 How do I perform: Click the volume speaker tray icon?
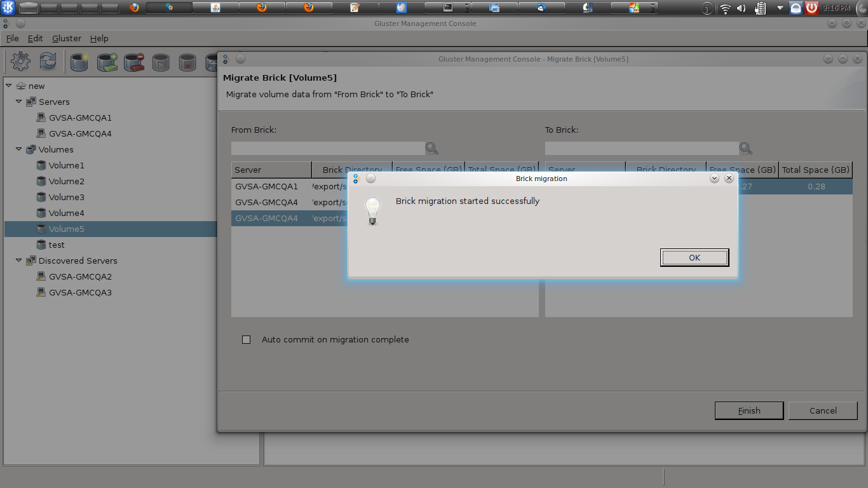tap(742, 8)
